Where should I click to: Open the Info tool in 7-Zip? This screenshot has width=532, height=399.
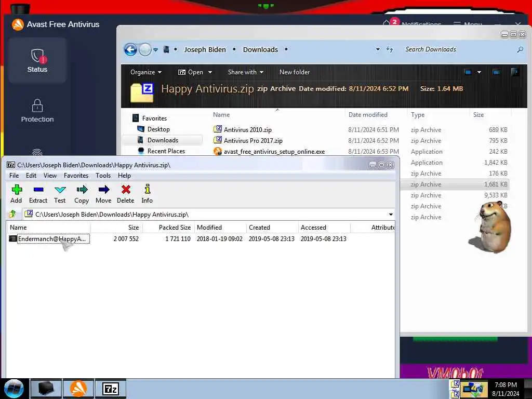[147, 194]
